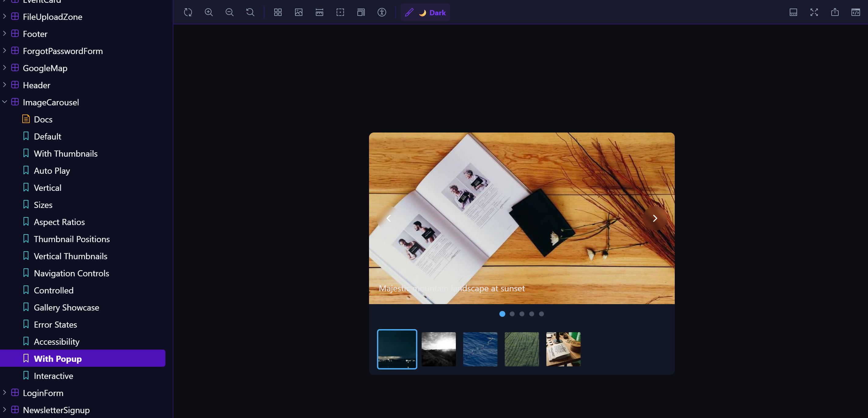
Task: Open the Gallery Showcase story
Action: tap(66, 307)
